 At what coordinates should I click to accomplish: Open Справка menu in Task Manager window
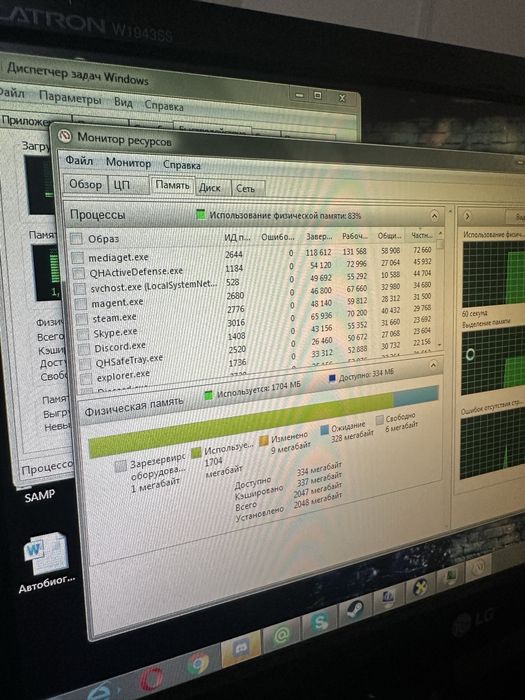pyautogui.click(x=164, y=106)
